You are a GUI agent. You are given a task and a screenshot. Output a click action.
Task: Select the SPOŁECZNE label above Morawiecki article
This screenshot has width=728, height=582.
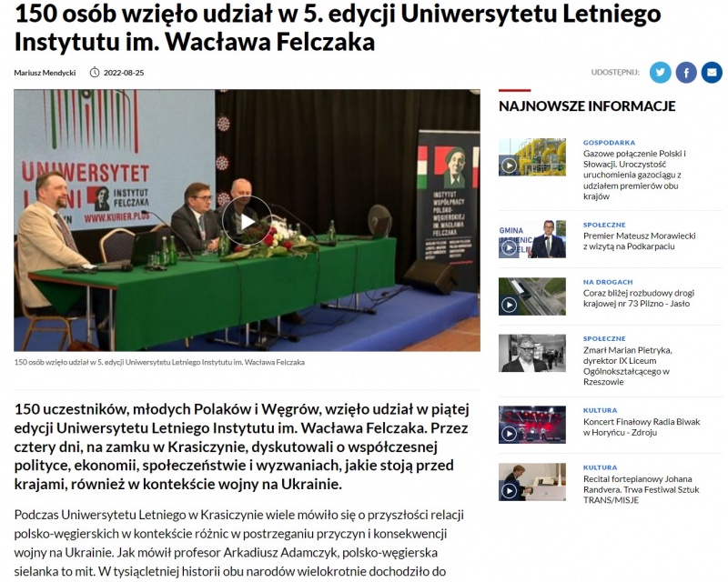coord(604,225)
